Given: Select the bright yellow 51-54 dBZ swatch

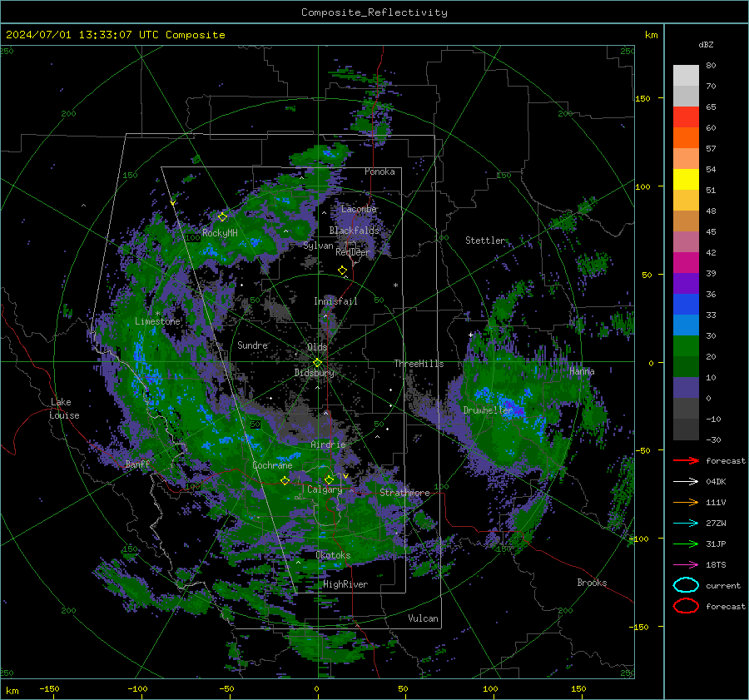Looking at the screenshot, I should (686, 180).
